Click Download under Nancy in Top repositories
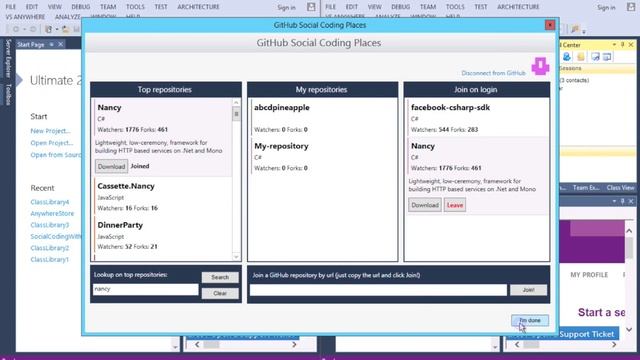Viewport: 640px width, 360px height. click(x=111, y=167)
